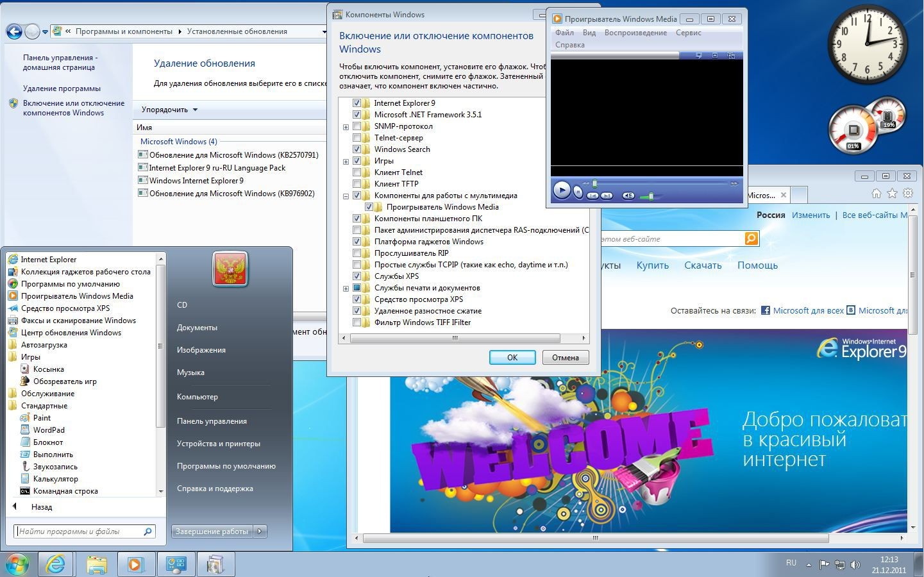924x577 pixels.
Task: Click the network icon in system tray
Action: (x=839, y=565)
